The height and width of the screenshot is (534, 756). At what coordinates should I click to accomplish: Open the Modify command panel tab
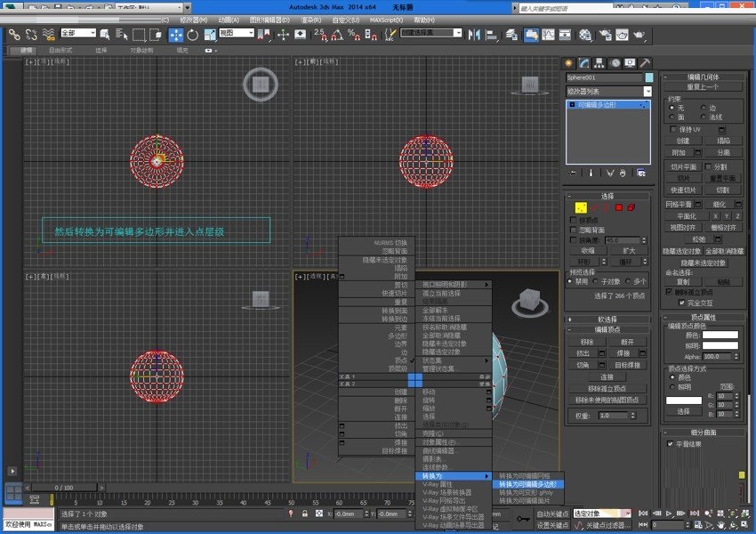pos(583,63)
